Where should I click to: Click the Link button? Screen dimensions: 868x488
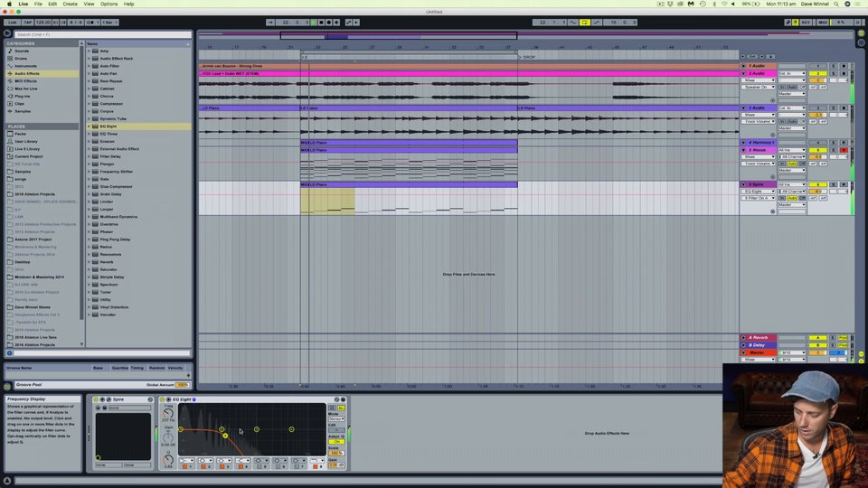(12, 22)
